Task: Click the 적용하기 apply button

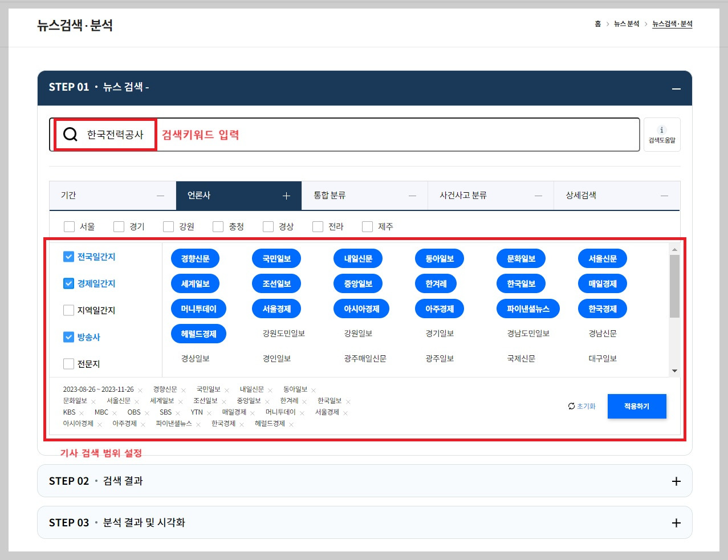Action: (x=637, y=407)
